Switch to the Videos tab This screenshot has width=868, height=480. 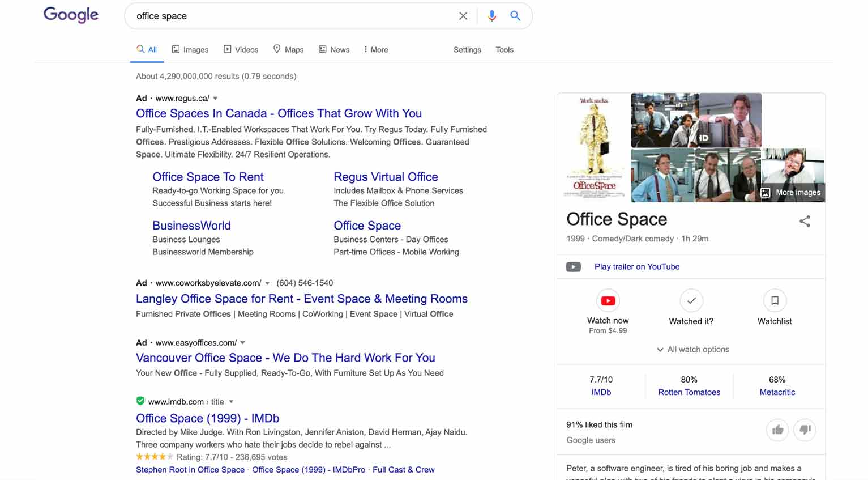tap(241, 50)
